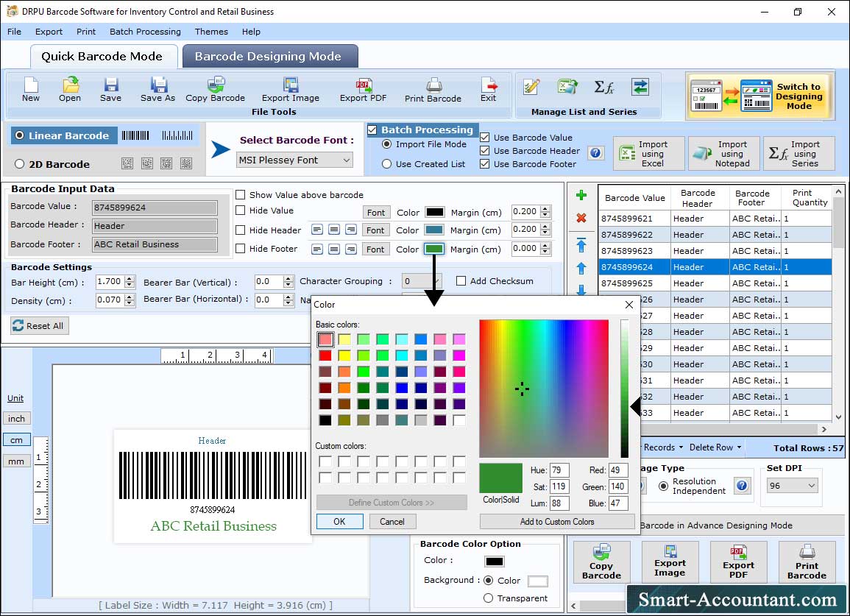Open the Batch Processing menu
This screenshot has width=850, height=616.
coord(145,32)
